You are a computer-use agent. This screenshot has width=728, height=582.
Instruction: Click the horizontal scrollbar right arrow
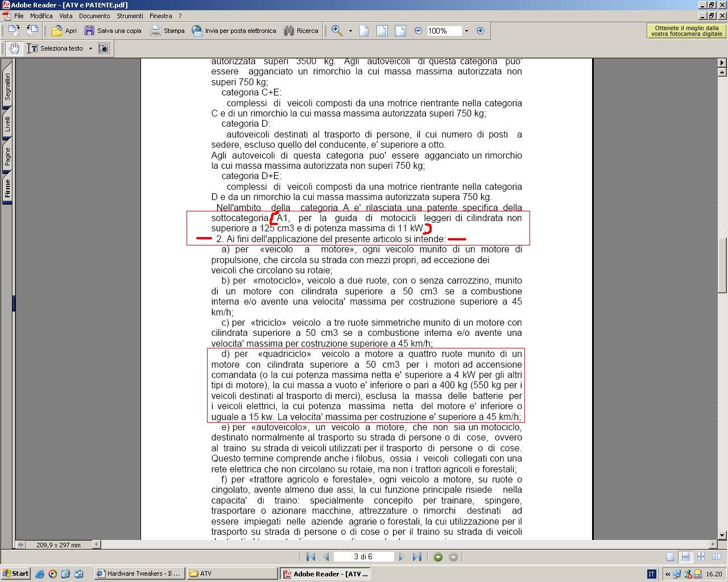[x=713, y=544]
